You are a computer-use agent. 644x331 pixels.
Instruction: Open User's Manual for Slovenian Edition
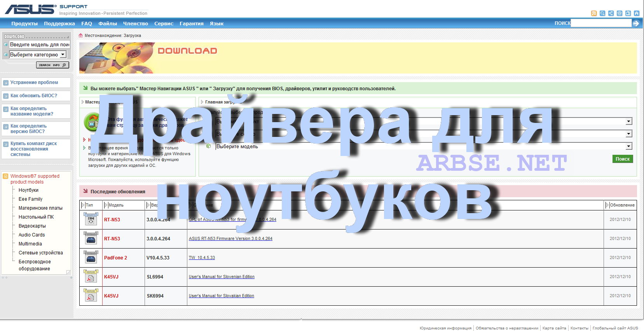tap(222, 277)
